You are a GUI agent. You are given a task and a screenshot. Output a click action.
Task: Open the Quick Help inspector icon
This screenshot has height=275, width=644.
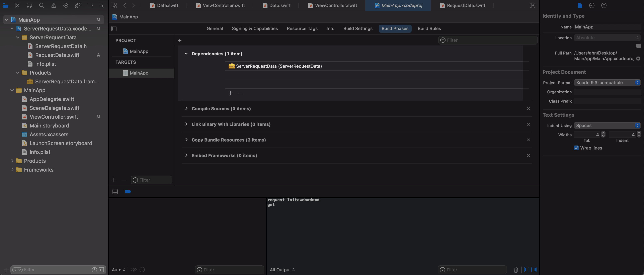point(604,5)
